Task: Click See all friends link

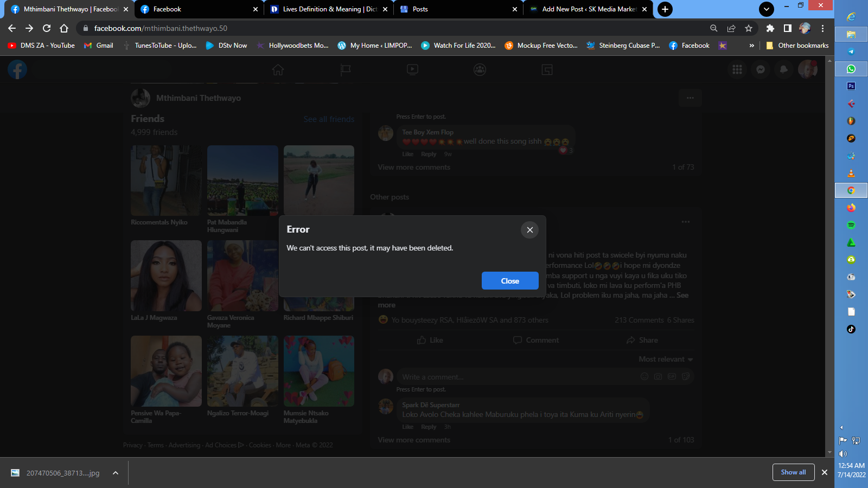Action: [329, 119]
